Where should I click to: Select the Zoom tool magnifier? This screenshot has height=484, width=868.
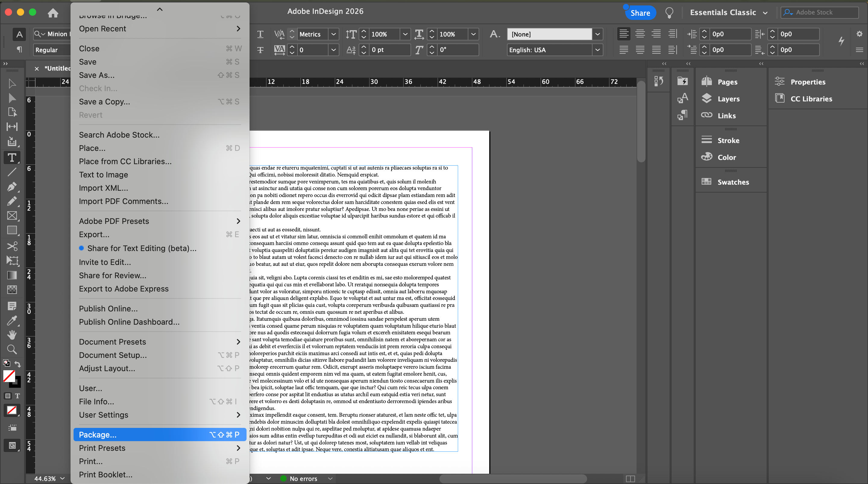(x=12, y=349)
